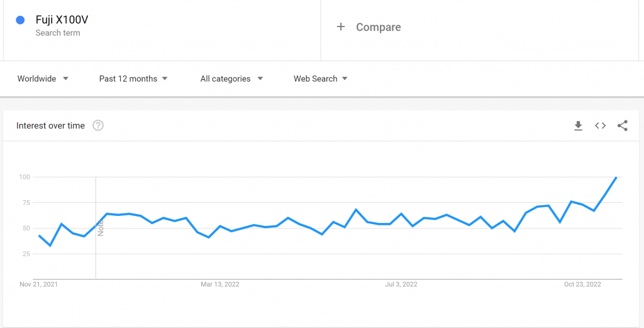
Task: Download the interest over time data
Action: [578, 126]
